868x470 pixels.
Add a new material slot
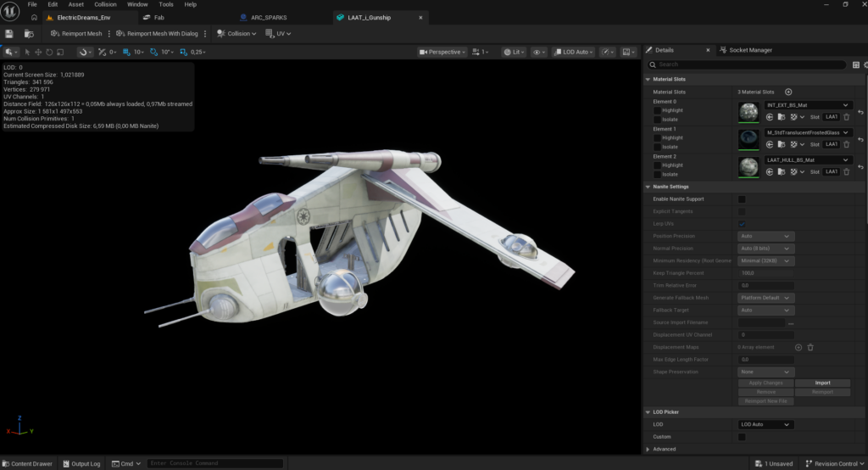coord(788,92)
